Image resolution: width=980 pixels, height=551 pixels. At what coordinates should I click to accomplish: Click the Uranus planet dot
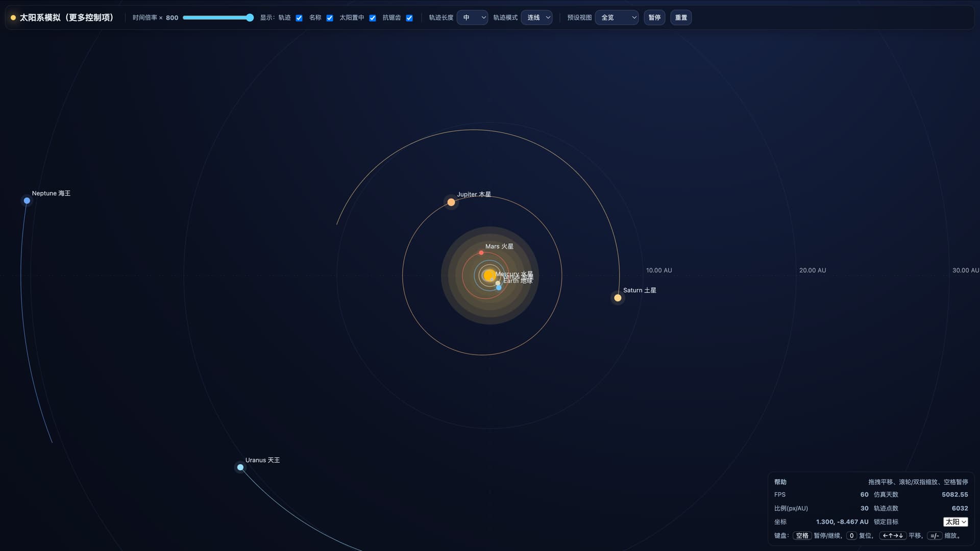tap(240, 467)
